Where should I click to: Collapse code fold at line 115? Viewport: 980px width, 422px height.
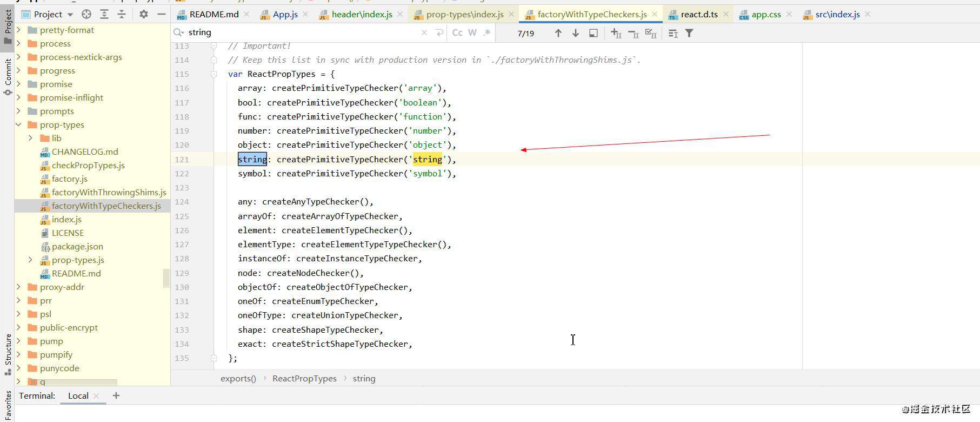pos(214,74)
